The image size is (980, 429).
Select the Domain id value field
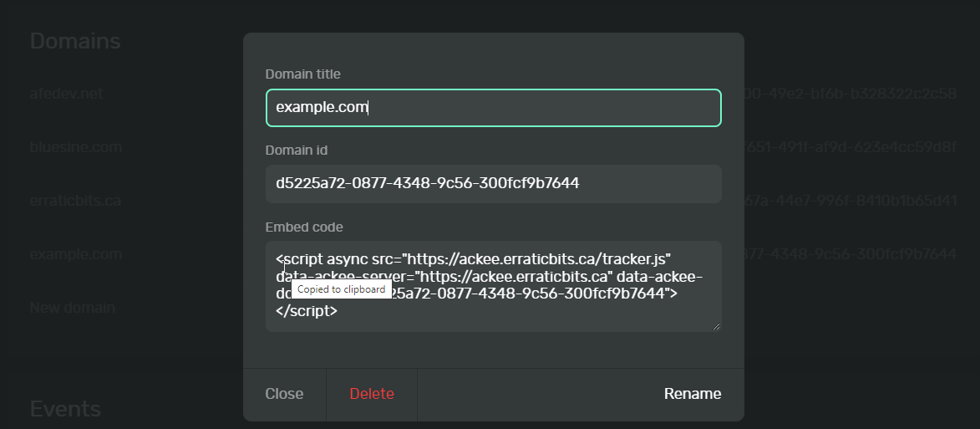(x=493, y=183)
